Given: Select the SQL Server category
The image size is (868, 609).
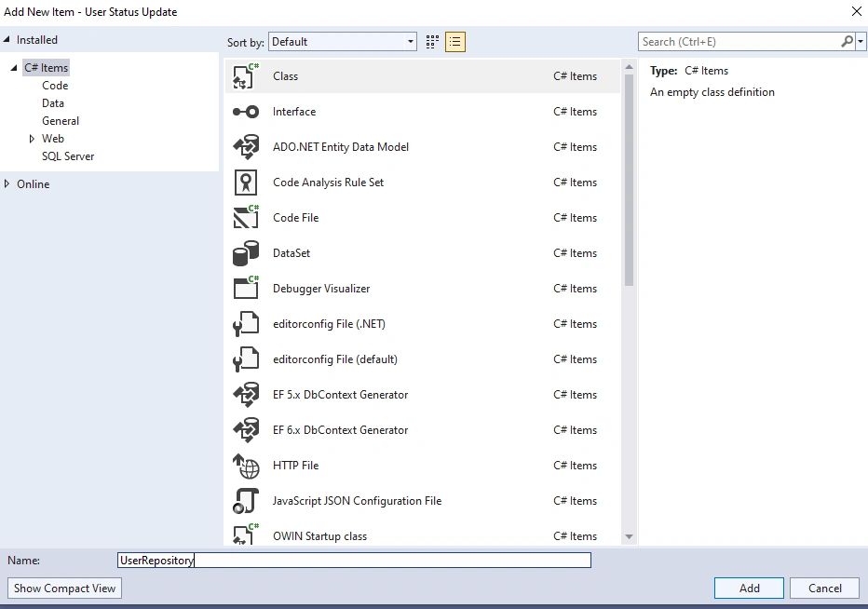Looking at the screenshot, I should pos(68,156).
